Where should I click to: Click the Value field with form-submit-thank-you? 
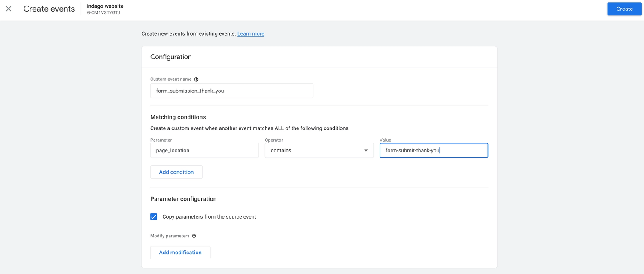434,150
